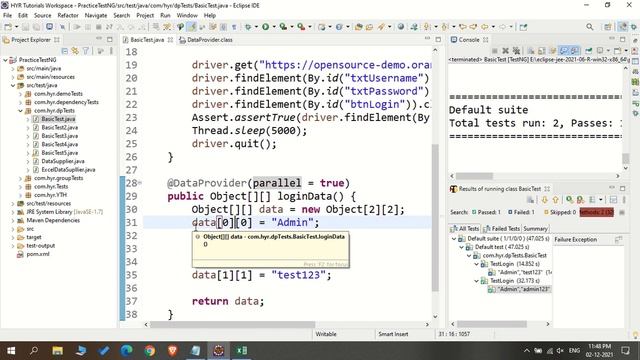Screen dimensions: 640x360
Task: Expand the JRE System Library node
Action: click(13, 212)
